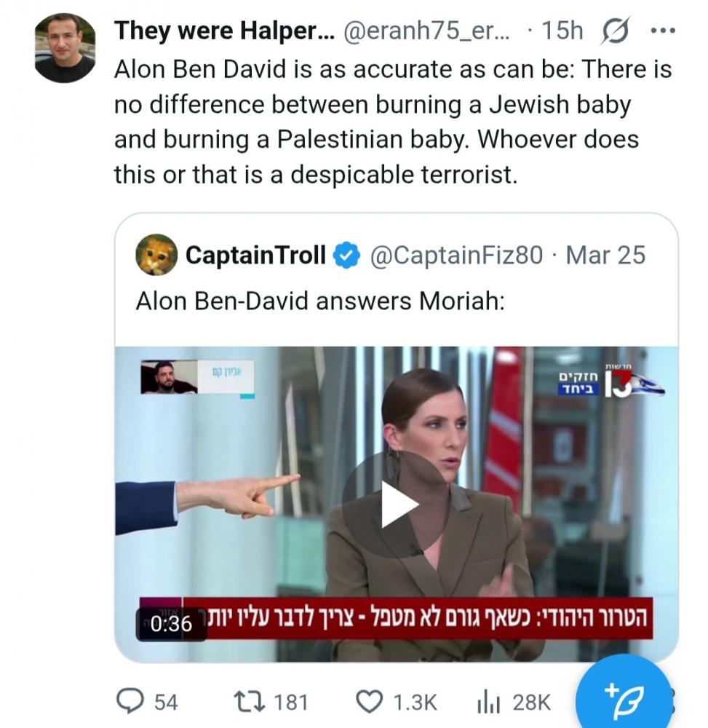
Task: Click the circle-slash icon beside 15h
Action: (617, 31)
